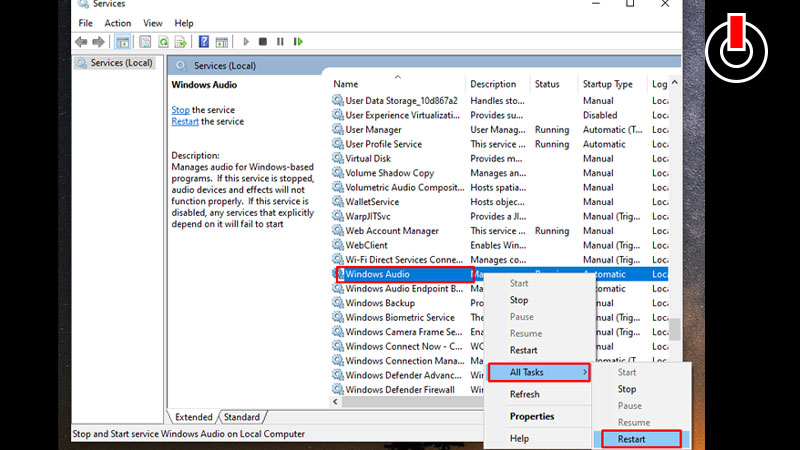This screenshot has width=800, height=450.
Task: Select User Data Storage_10d867a2 service
Action: point(402,101)
